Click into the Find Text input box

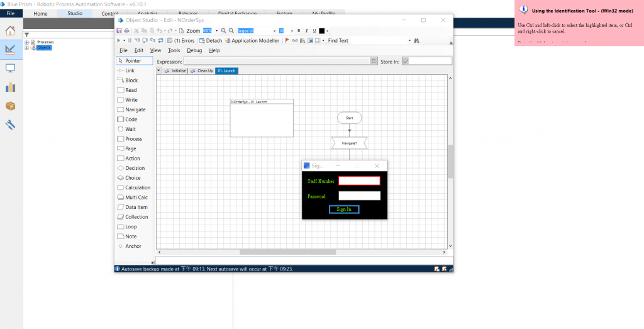point(378,40)
